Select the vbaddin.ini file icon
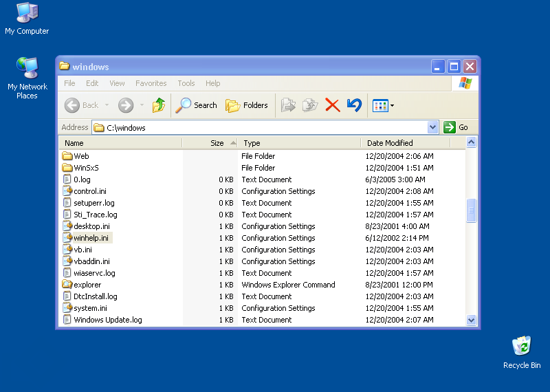Viewport: 550px width, 392px height. [x=67, y=261]
